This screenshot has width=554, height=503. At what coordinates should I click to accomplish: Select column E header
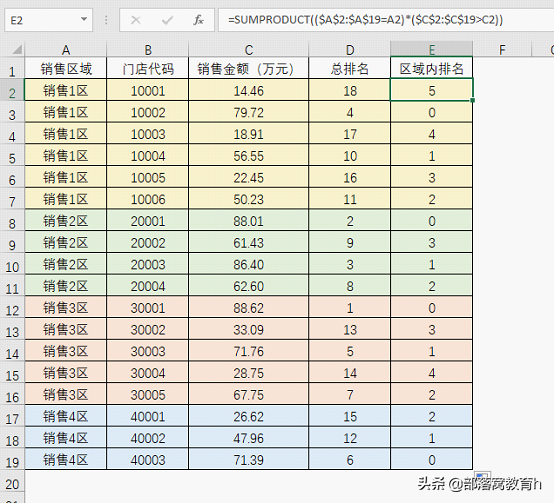point(431,49)
